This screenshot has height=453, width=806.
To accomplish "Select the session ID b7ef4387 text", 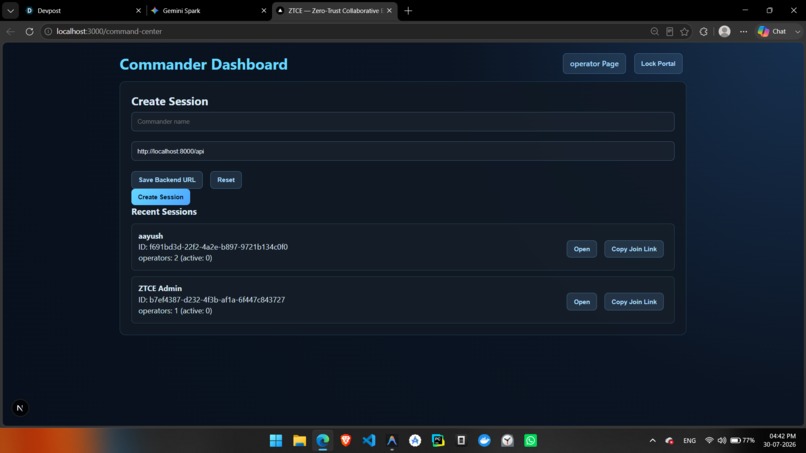I will click(x=211, y=300).
